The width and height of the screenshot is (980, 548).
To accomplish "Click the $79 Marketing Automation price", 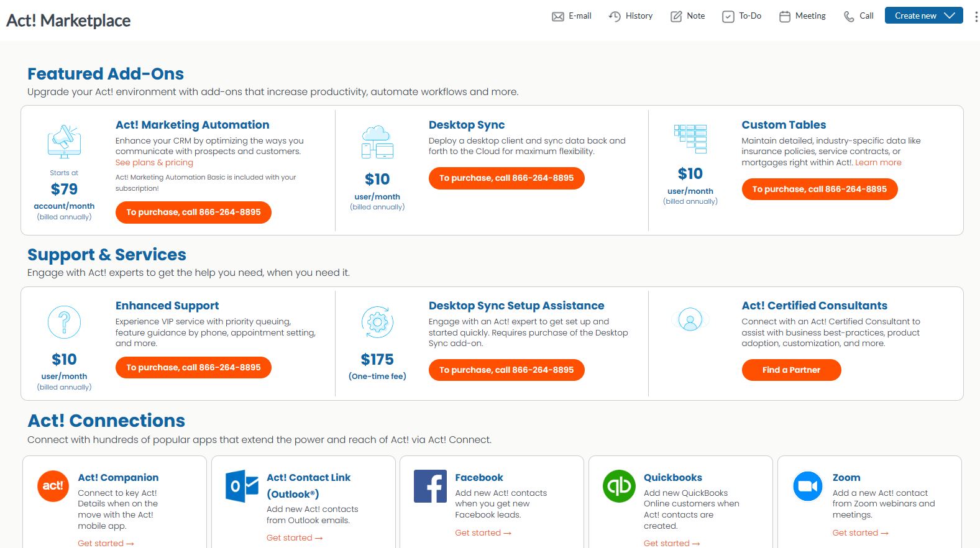I will click(x=64, y=190).
